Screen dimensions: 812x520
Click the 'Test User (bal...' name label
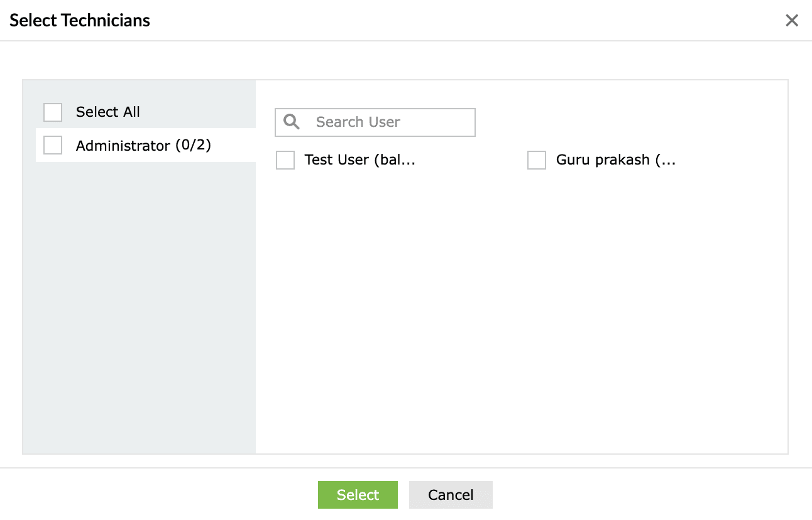(x=360, y=160)
